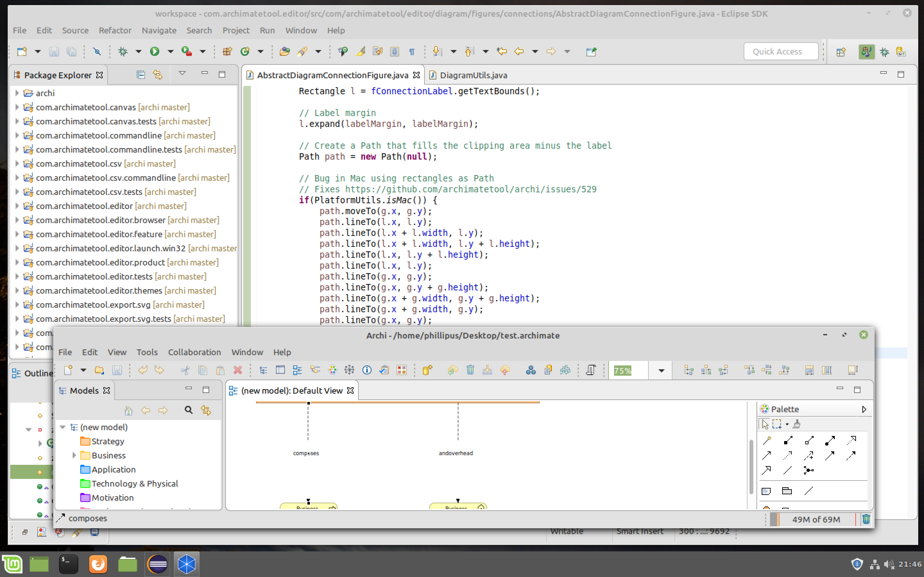Select the Note tool in the Palette
Screen dimensions: 924x577
767,491
